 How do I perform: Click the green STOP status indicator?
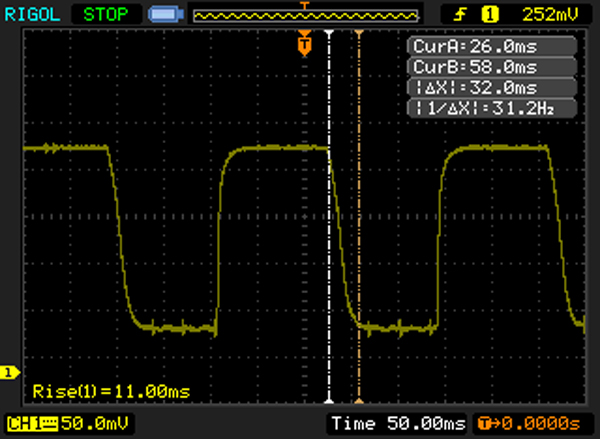106,15
